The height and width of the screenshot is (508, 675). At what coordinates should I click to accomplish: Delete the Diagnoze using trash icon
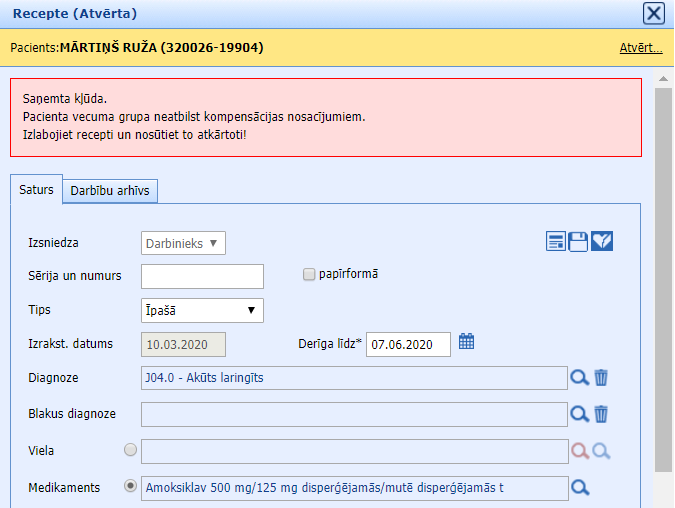pyautogui.click(x=601, y=377)
